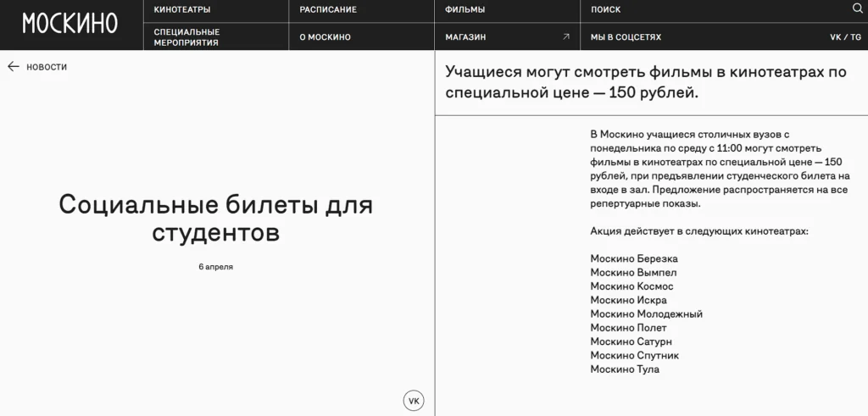Click the paragraph starting В Москино учащиеся

coord(719,169)
